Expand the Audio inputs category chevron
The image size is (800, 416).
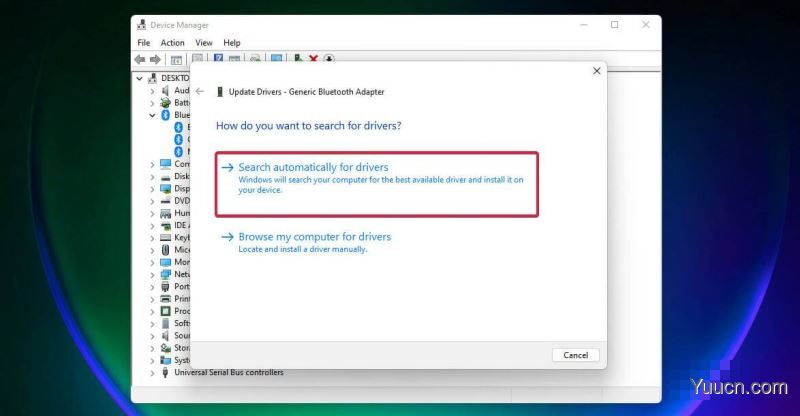click(152, 91)
